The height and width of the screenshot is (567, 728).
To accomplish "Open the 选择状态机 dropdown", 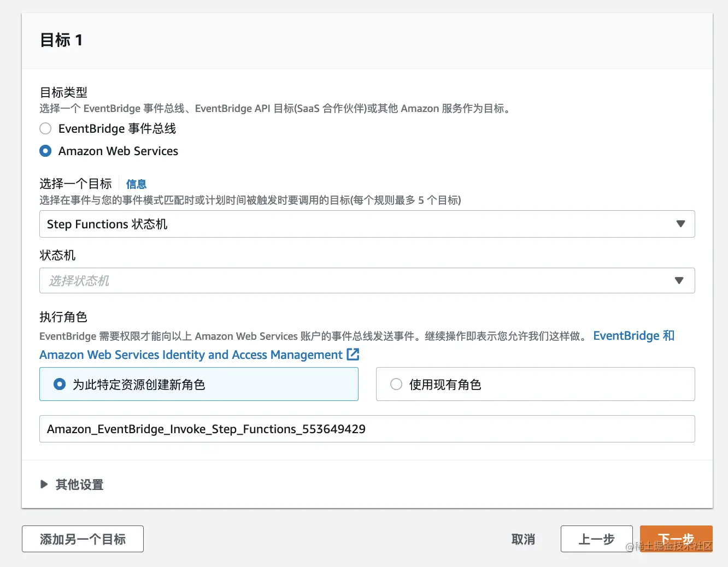I will [x=367, y=280].
